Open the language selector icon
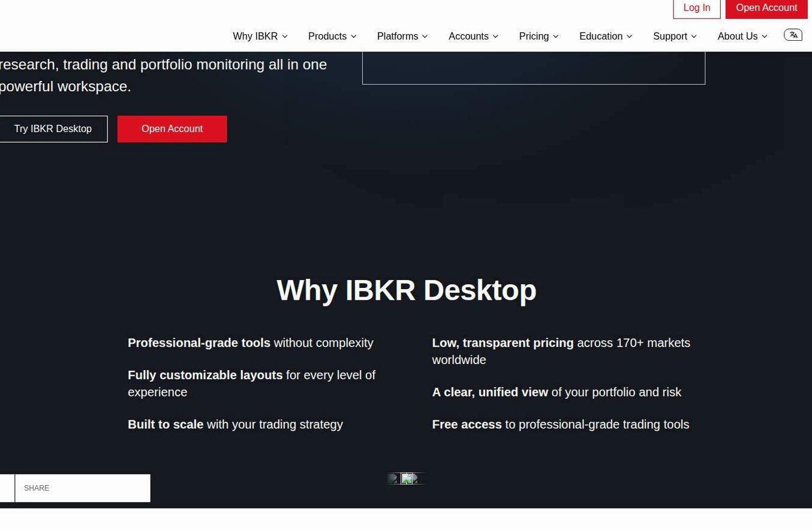Viewport: 812px width, 529px height. [793, 35]
